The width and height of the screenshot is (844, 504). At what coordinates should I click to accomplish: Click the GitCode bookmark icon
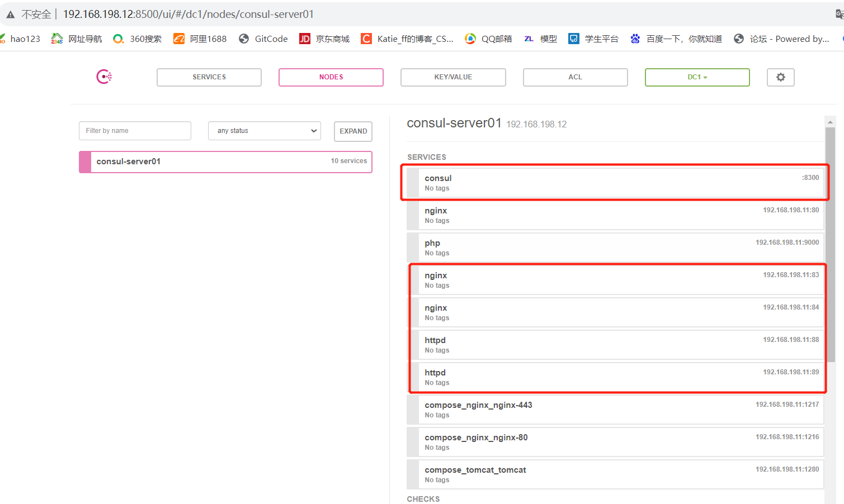(243, 39)
